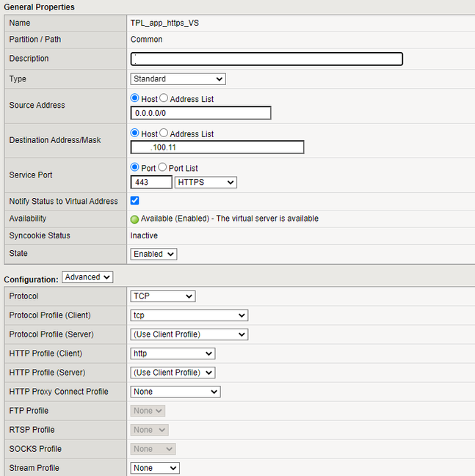The width and height of the screenshot is (475, 476).
Task: Open the Protocol Profile (Client) dropdown
Action: pyautogui.click(x=189, y=315)
